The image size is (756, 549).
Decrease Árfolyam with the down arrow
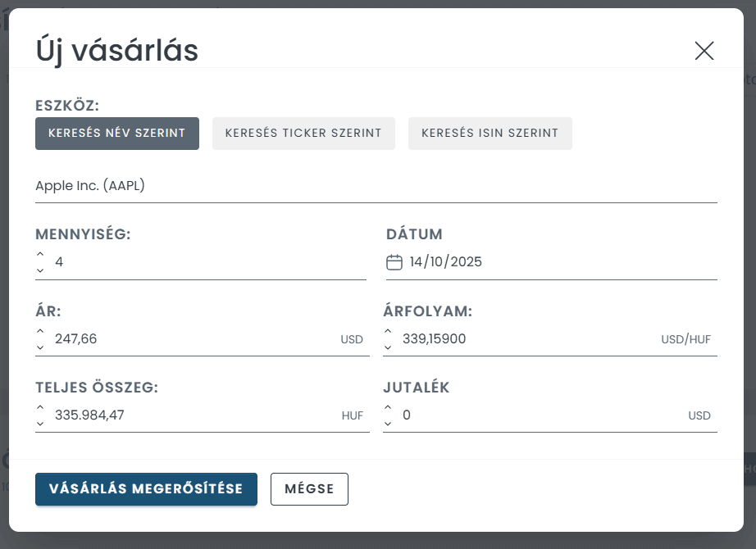click(389, 346)
